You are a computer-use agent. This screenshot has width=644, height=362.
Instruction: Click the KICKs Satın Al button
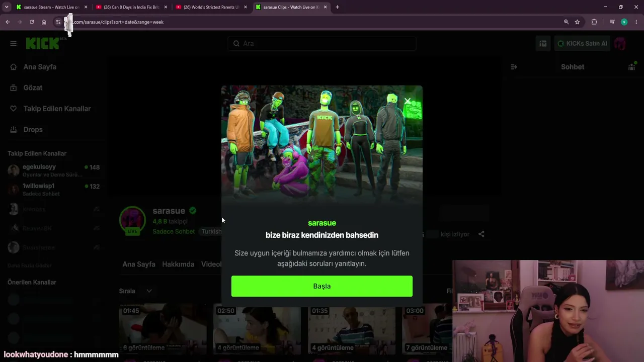[x=582, y=44]
